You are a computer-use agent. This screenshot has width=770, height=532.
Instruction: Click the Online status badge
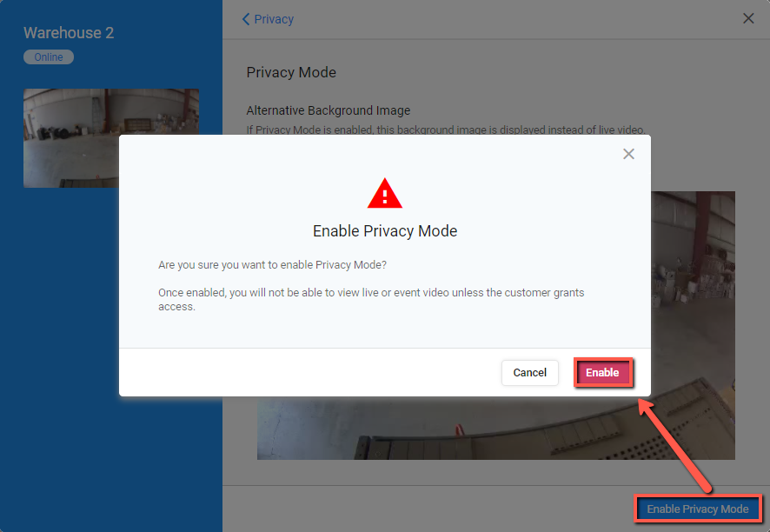(x=49, y=57)
